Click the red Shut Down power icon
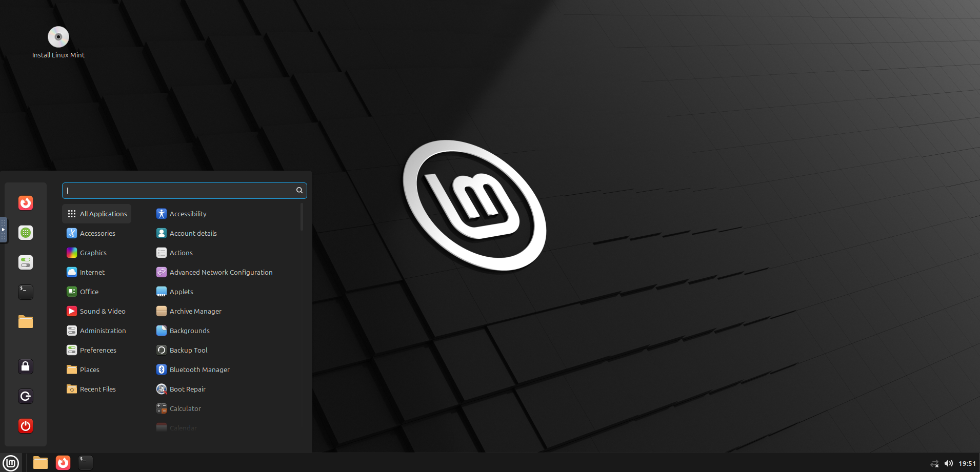980x472 pixels. [x=26, y=426]
